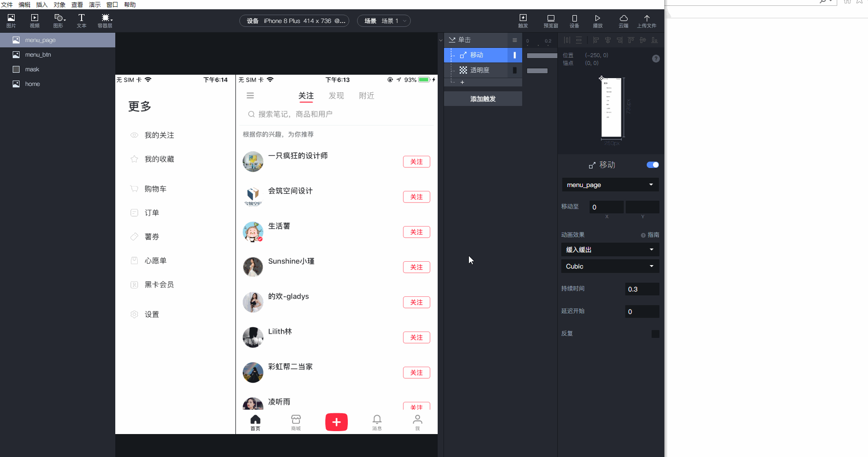Open the 设备 iPhone 8 Plus device selector
The height and width of the screenshot is (457, 868).
pos(294,21)
